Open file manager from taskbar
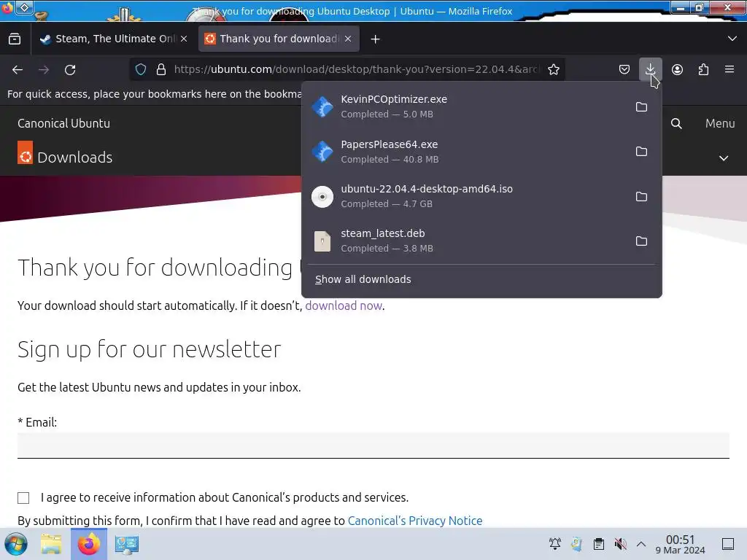 point(51,544)
